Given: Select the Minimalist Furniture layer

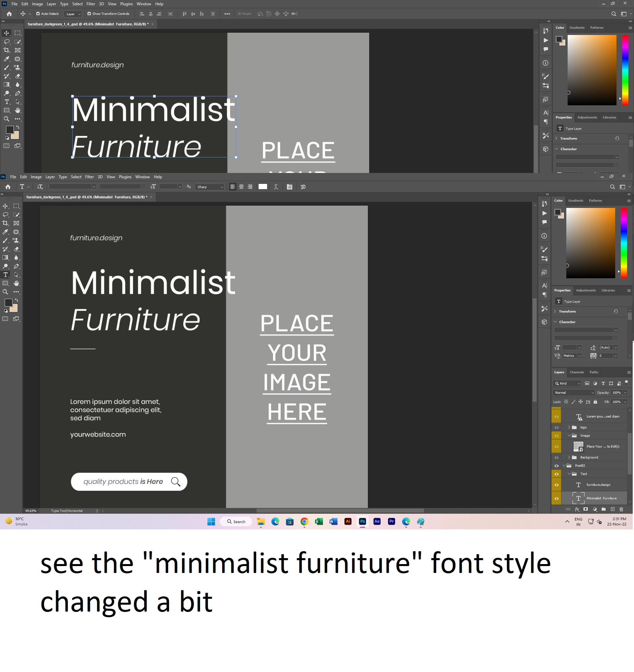Looking at the screenshot, I should pyautogui.click(x=601, y=498).
